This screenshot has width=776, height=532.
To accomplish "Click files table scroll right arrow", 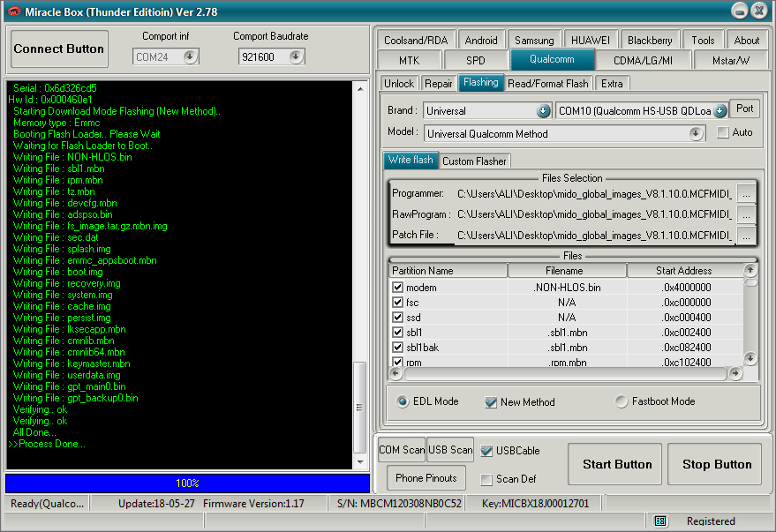I will [735, 373].
